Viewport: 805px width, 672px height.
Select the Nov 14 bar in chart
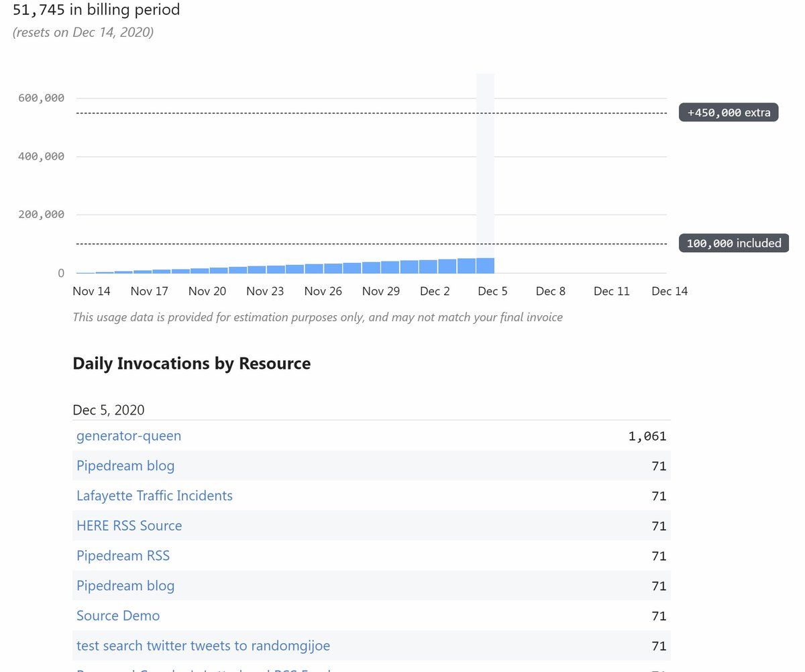(86, 272)
